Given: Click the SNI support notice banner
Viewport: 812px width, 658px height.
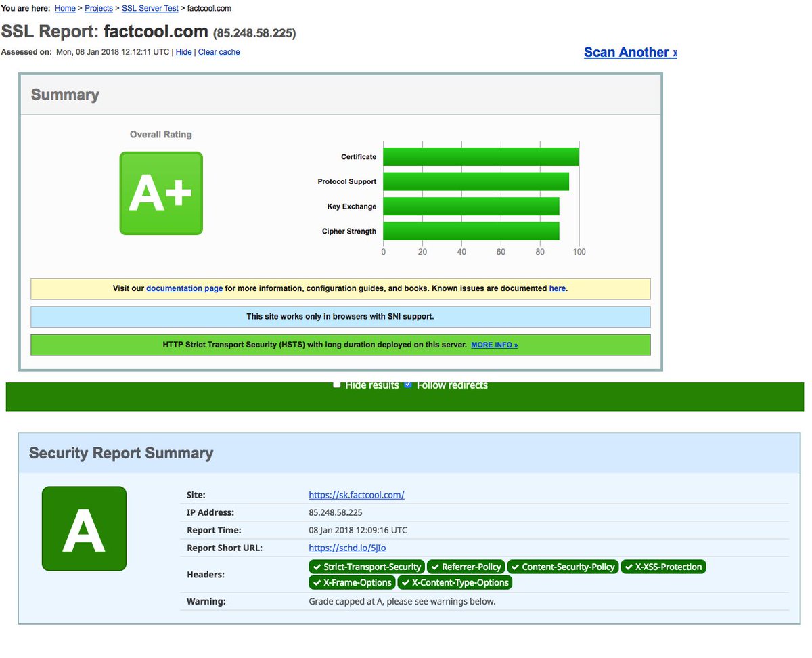Looking at the screenshot, I should click(340, 317).
